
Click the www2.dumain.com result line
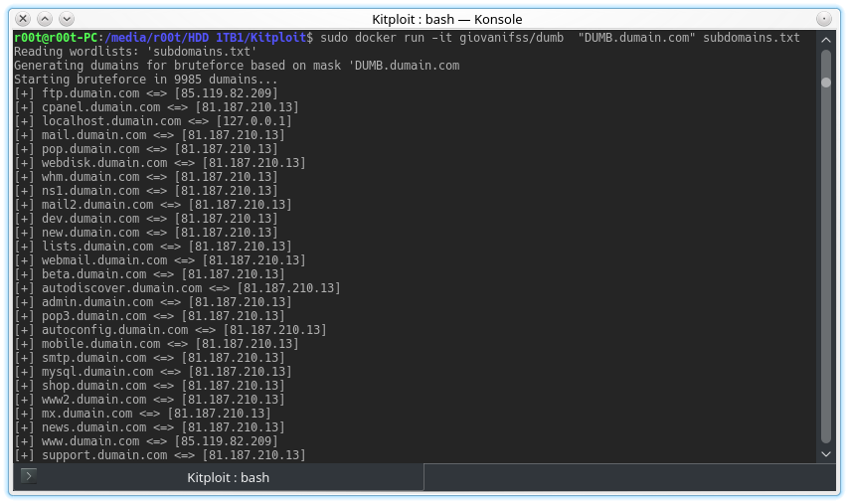pos(149,400)
